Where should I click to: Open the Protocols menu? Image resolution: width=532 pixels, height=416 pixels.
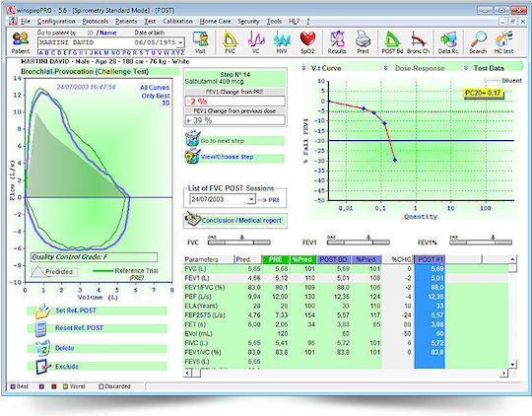point(96,22)
